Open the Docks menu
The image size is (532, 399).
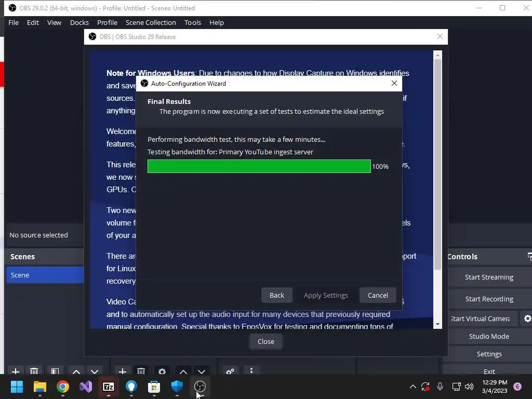click(x=79, y=22)
